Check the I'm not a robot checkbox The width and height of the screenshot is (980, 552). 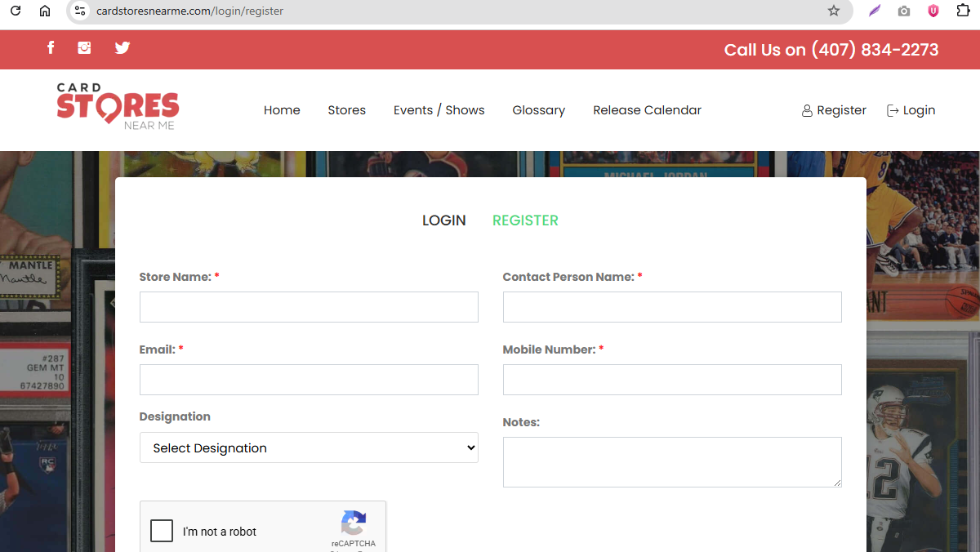click(161, 530)
